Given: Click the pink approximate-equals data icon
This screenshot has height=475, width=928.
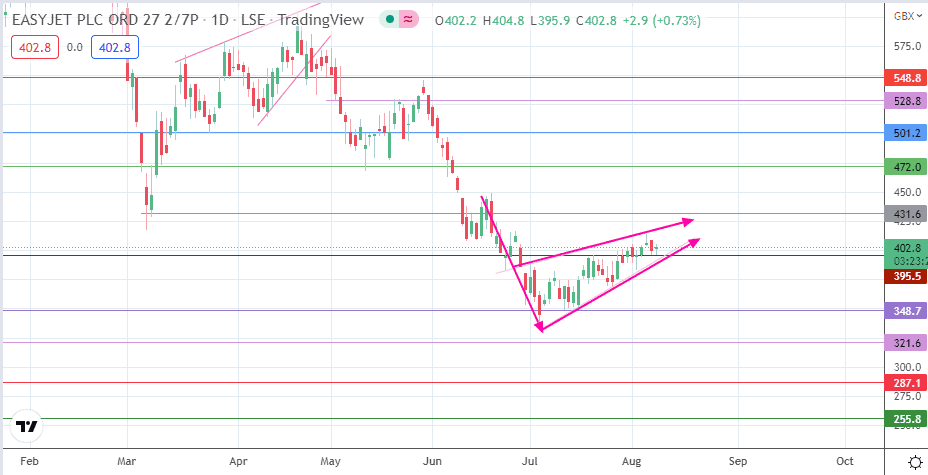Looking at the screenshot, I should tap(408, 20).
